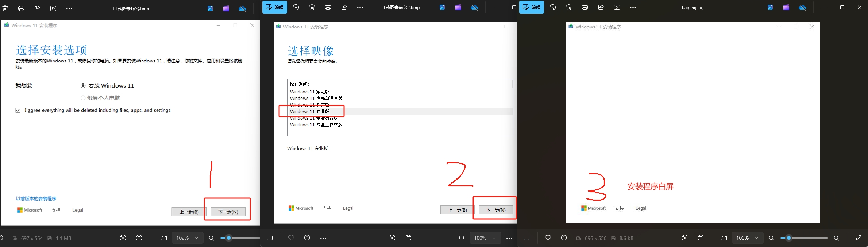The width and height of the screenshot is (868, 247).
Task: Print the baiping.jpg image
Action: (x=585, y=7)
